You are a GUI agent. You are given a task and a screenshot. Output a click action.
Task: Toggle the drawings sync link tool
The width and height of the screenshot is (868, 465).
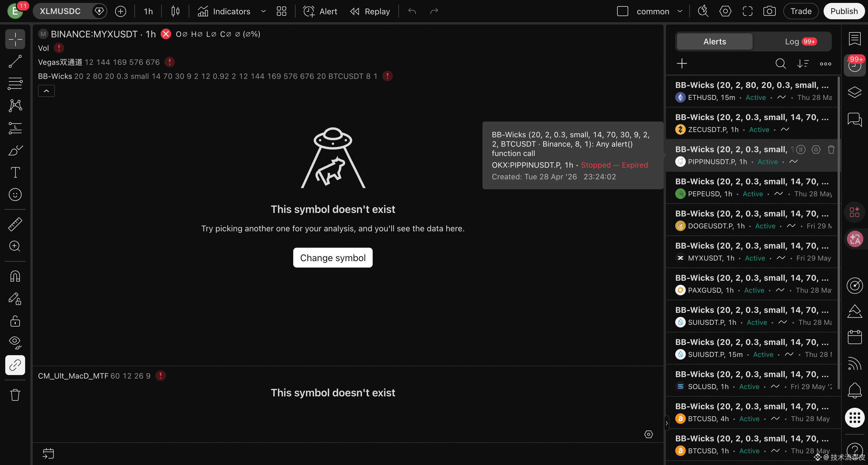[15, 365]
